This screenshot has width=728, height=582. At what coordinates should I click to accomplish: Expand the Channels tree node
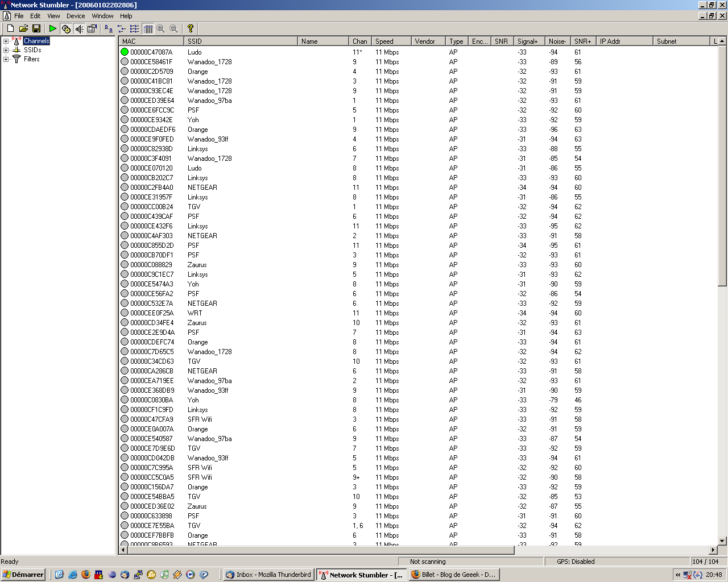tap(6, 41)
